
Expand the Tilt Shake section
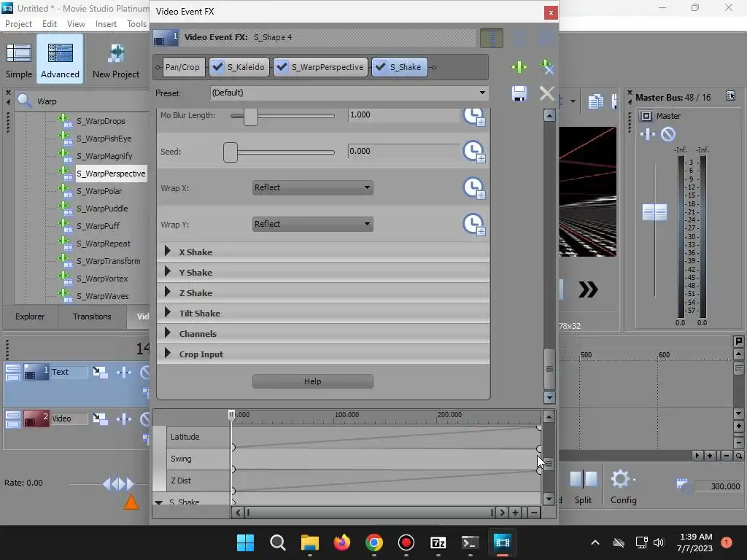point(167,313)
